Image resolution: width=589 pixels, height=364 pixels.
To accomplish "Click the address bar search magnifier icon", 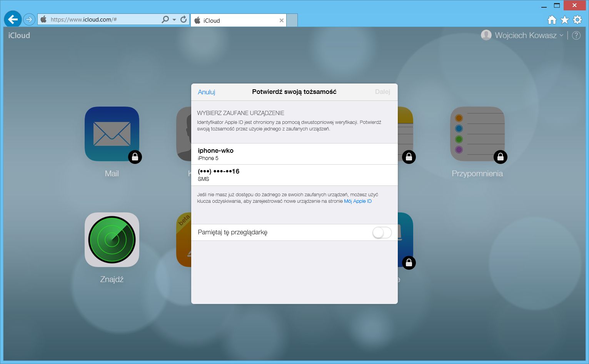I will coord(165,19).
